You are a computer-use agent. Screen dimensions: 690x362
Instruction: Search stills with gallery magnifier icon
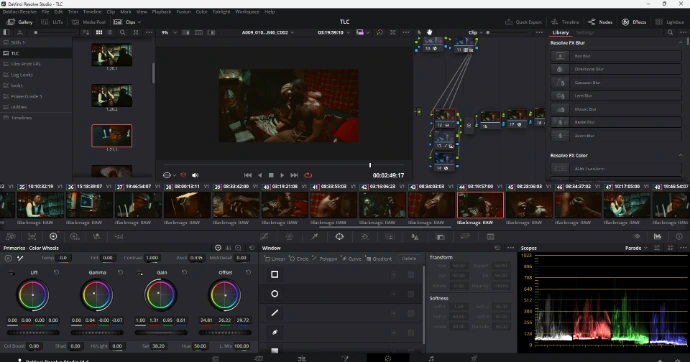click(122, 33)
